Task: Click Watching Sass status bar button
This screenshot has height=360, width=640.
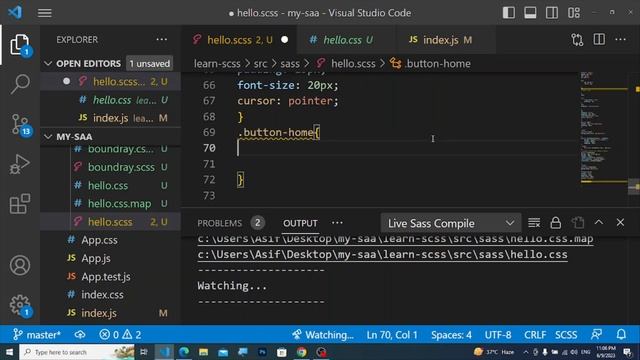Action: (x=323, y=335)
